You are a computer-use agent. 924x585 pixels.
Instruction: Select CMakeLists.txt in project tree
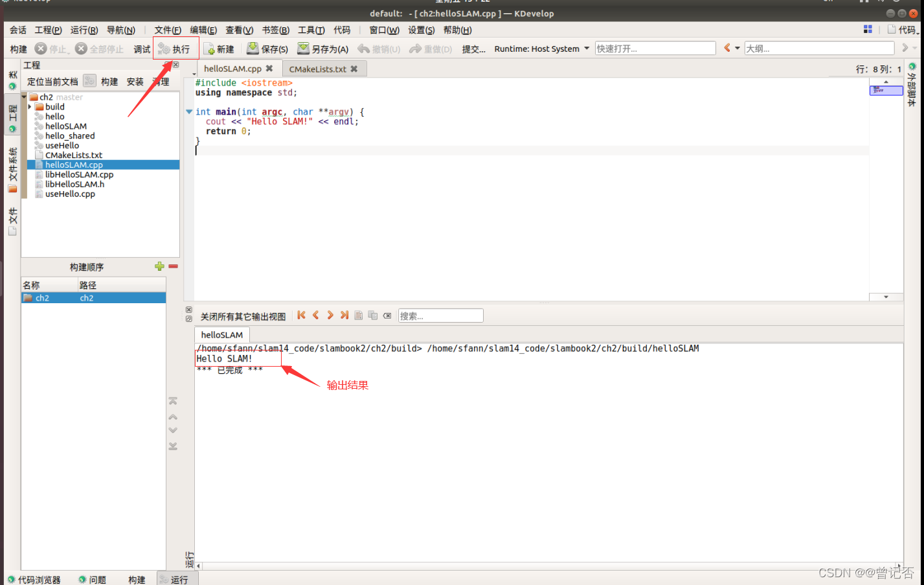[74, 155]
